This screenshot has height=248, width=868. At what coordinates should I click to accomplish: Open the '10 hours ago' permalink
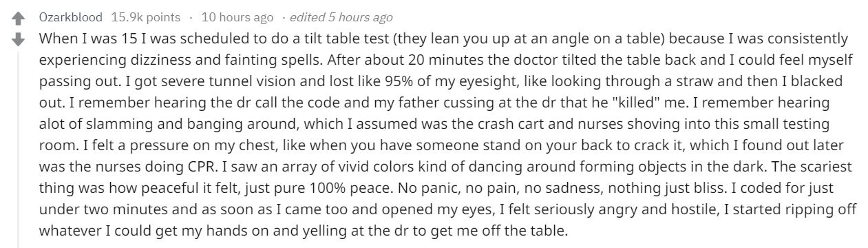point(237,17)
